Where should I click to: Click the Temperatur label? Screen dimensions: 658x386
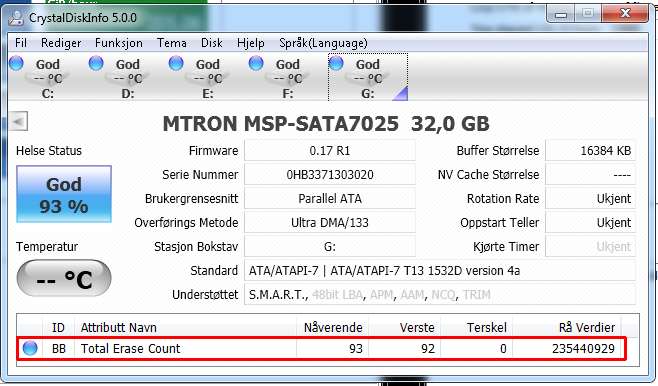(47, 247)
